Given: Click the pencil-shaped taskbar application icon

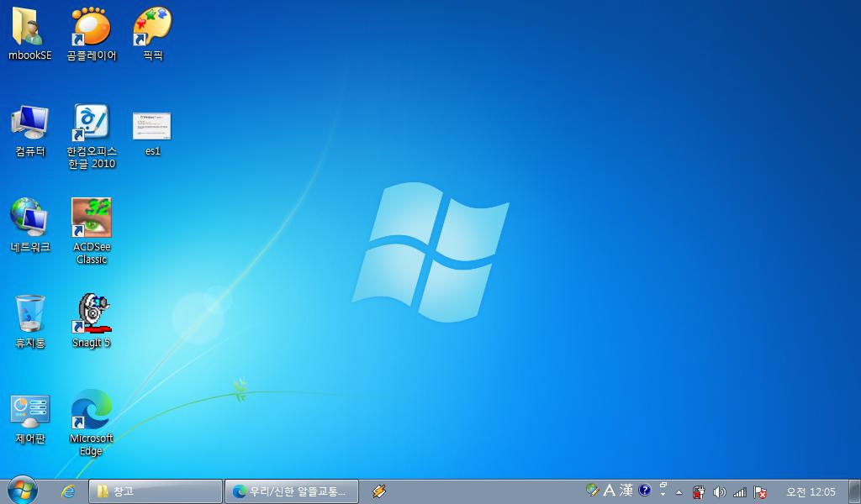Looking at the screenshot, I should [378, 491].
